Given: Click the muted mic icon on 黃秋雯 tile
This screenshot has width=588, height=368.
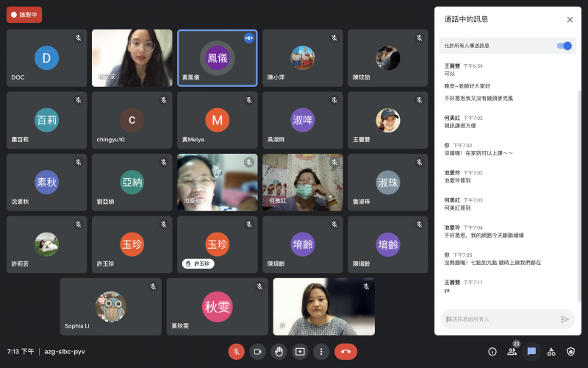Looking at the screenshot, I should [259, 286].
